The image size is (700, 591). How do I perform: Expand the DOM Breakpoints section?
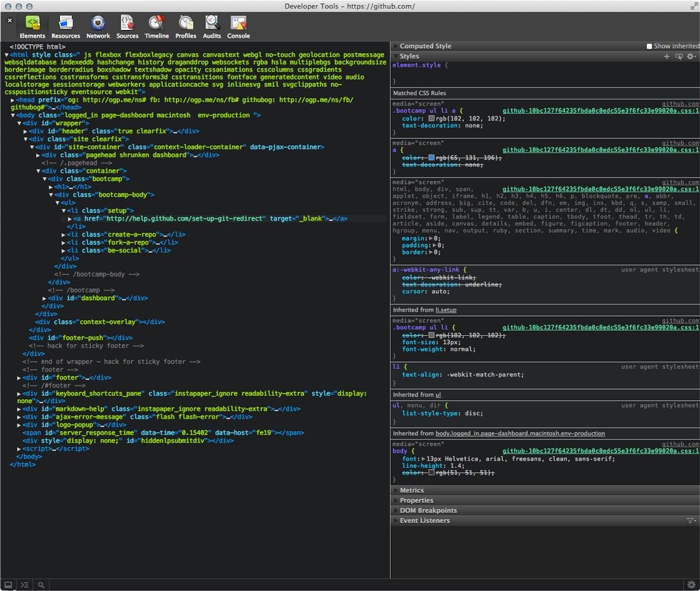click(x=428, y=510)
